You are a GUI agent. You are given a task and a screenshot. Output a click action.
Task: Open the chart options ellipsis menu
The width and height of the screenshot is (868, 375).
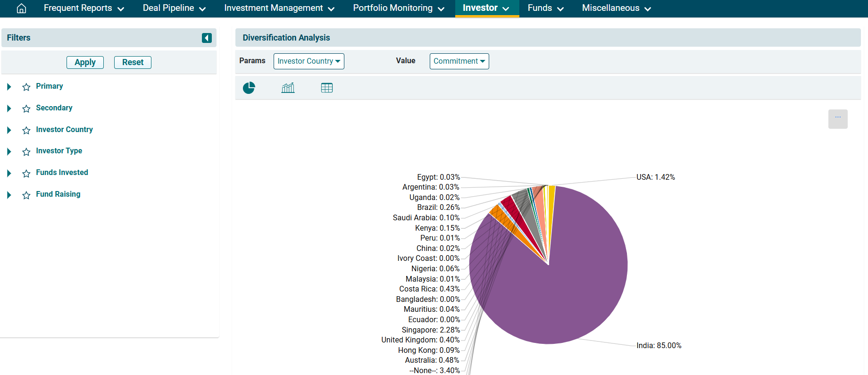837,119
